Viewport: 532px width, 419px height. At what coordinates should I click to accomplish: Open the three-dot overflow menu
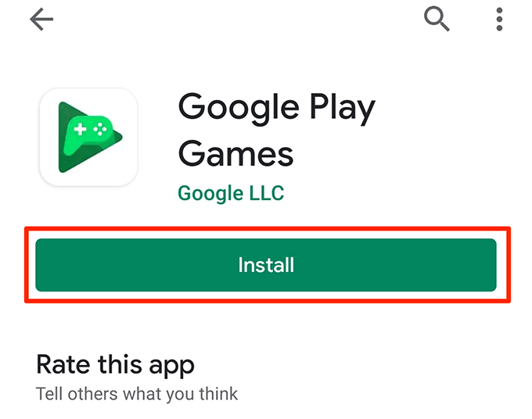(499, 20)
